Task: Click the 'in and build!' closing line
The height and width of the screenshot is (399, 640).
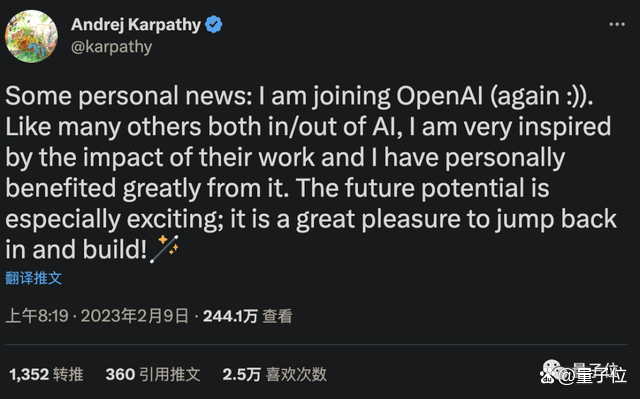Action: click(76, 249)
